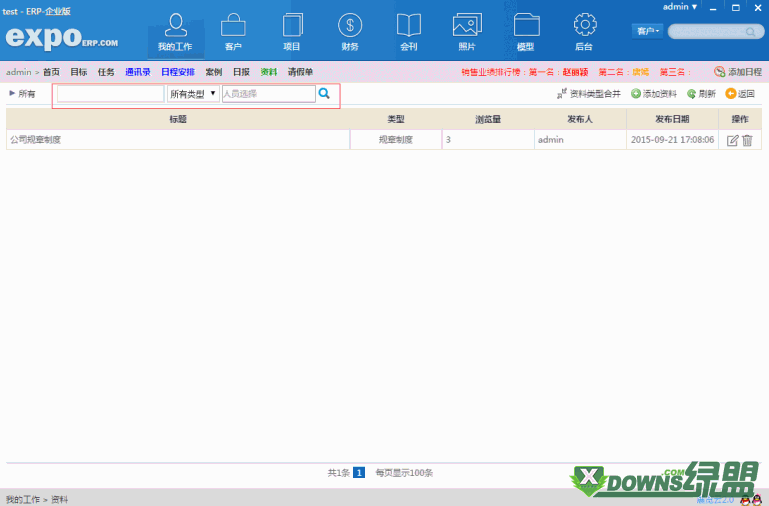Click the blue search magnifier icon
769x506 pixels.
click(324, 93)
